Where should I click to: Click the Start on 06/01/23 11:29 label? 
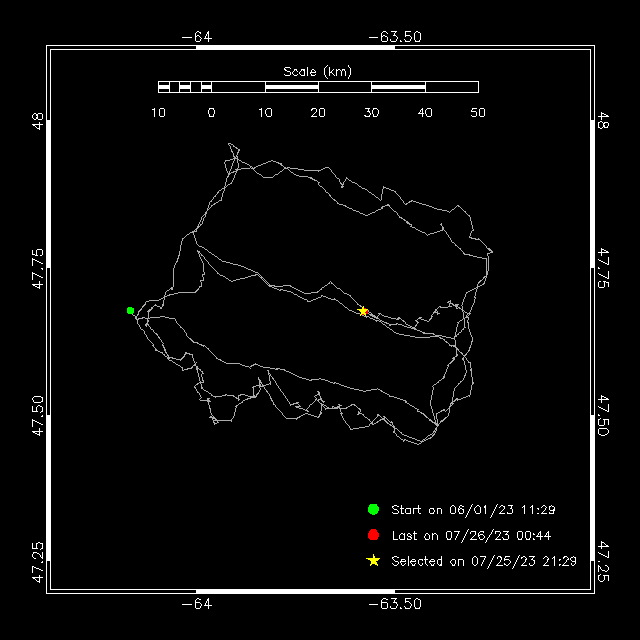click(x=473, y=510)
